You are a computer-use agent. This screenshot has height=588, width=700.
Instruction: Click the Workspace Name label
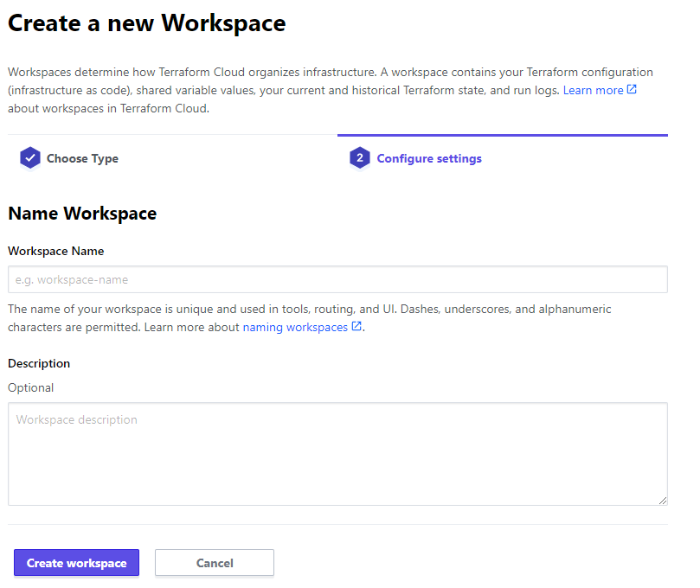55,251
